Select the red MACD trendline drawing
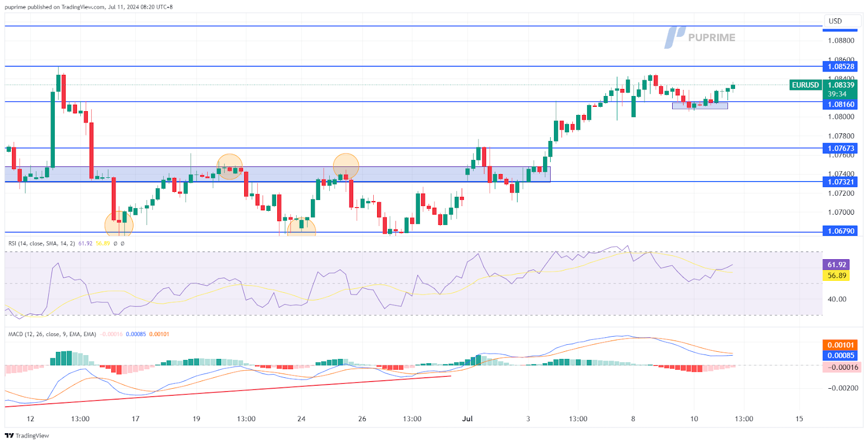Screen dimensions: 868x444 [x=228, y=391]
